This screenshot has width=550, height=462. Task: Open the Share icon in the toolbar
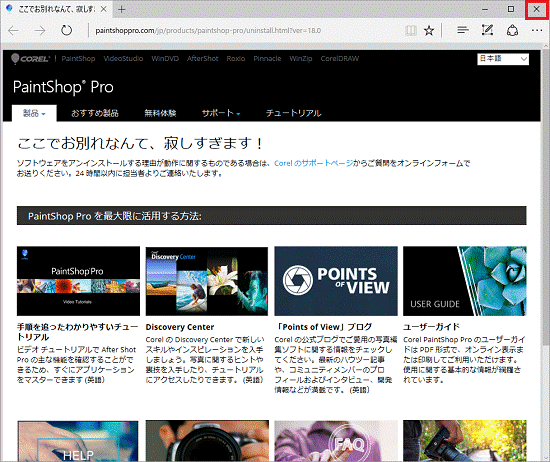point(512,30)
